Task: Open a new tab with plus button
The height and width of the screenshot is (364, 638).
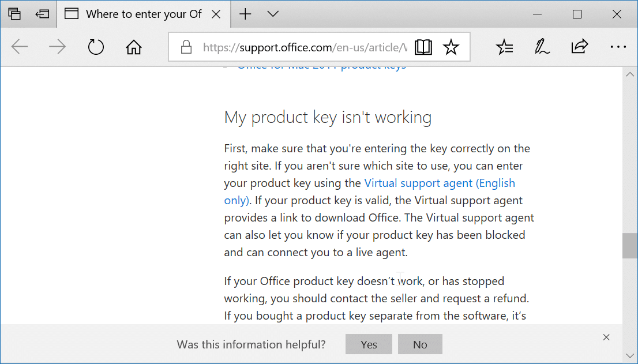Action: (245, 14)
